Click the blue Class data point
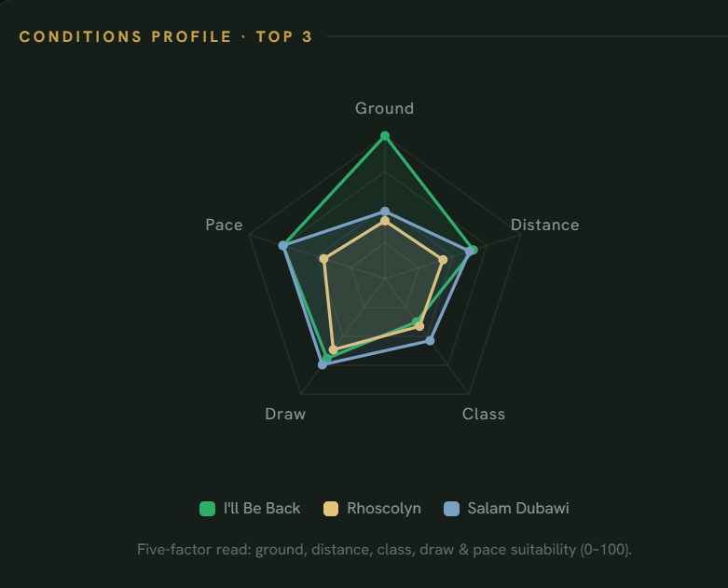The width and height of the screenshot is (728, 588). coord(430,341)
